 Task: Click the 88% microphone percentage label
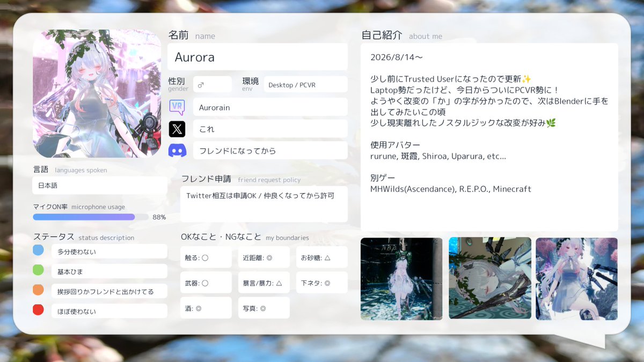tap(159, 217)
